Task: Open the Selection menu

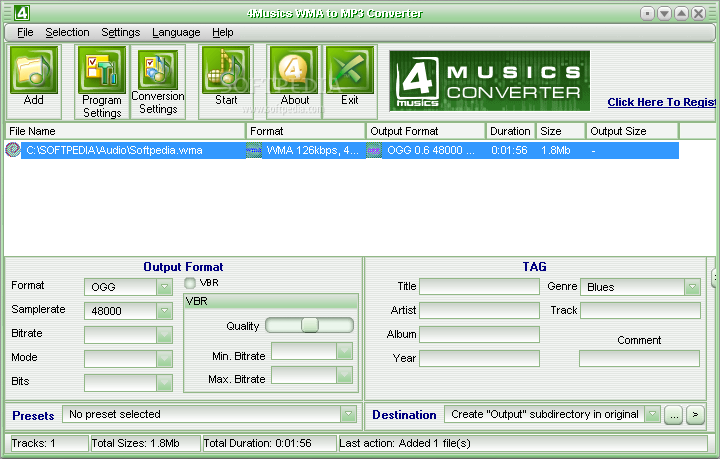Action: pyautogui.click(x=67, y=33)
